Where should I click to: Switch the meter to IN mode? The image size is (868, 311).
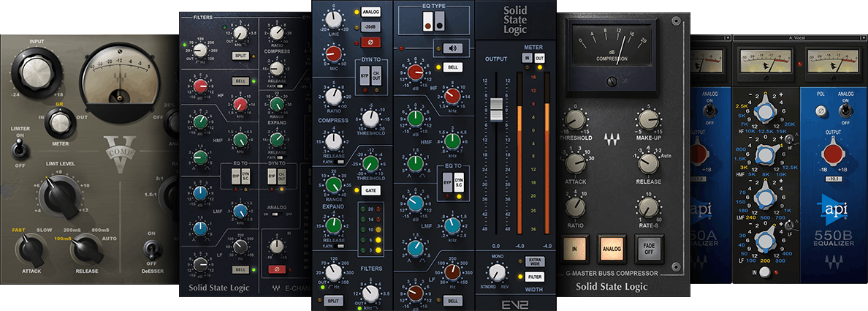525,58
